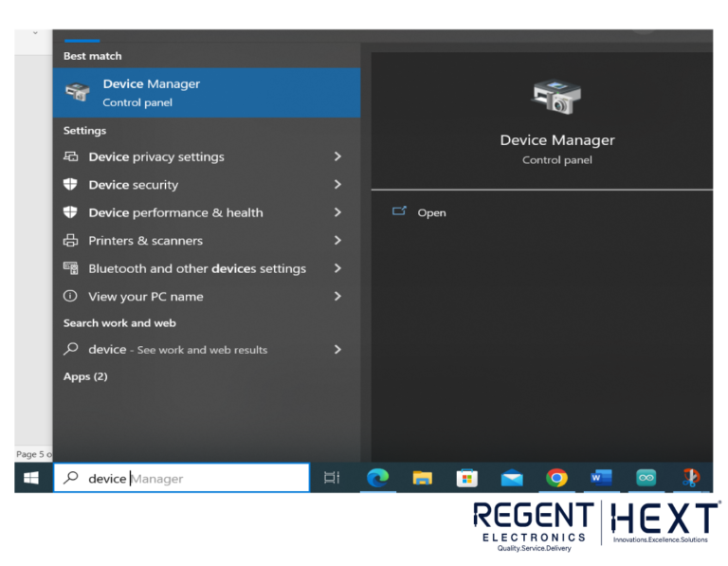Select device web search result
728x566 pixels.
coord(177,349)
